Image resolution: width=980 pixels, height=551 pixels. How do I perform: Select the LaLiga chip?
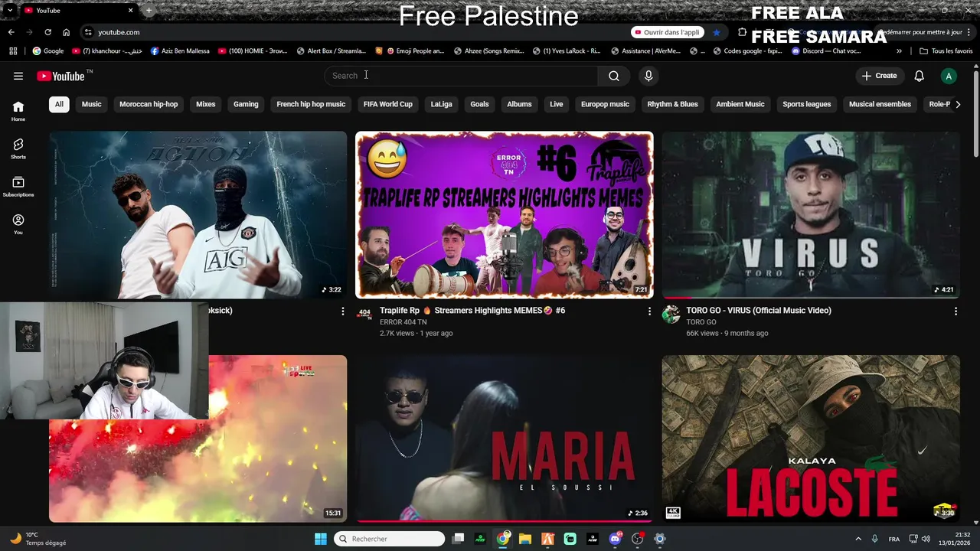click(441, 104)
